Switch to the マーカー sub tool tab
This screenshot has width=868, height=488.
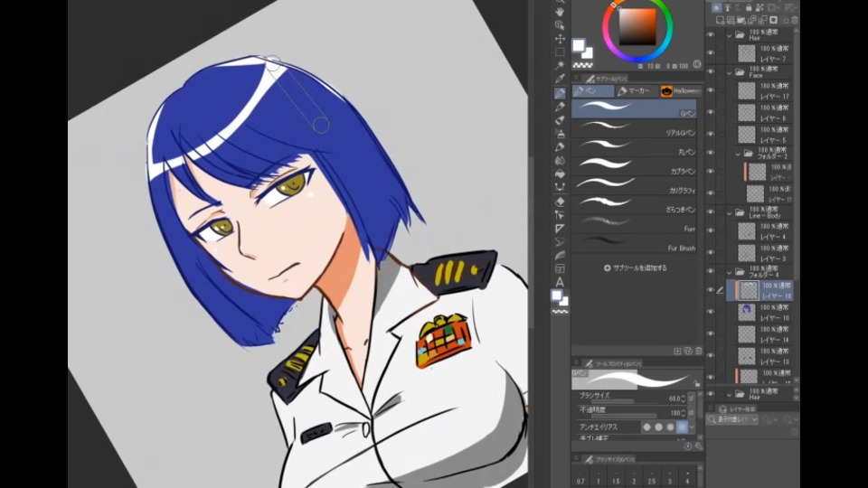coord(635,90)
